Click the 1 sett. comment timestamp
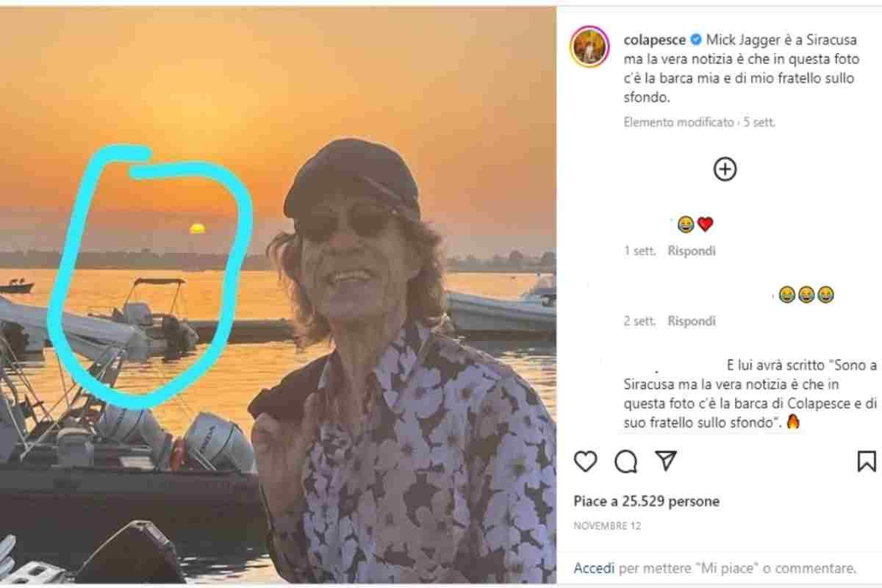 (639, 251)
